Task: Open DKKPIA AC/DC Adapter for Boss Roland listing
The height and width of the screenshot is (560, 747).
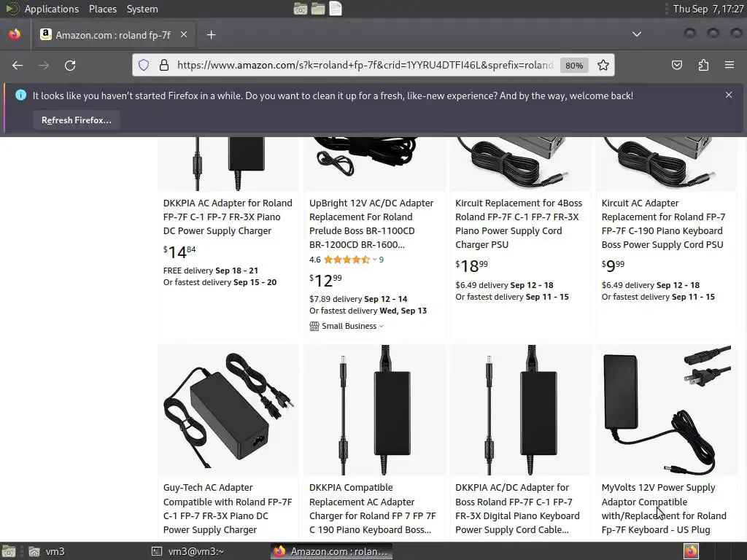Action: pyautogui.click(x=517, y=508)
